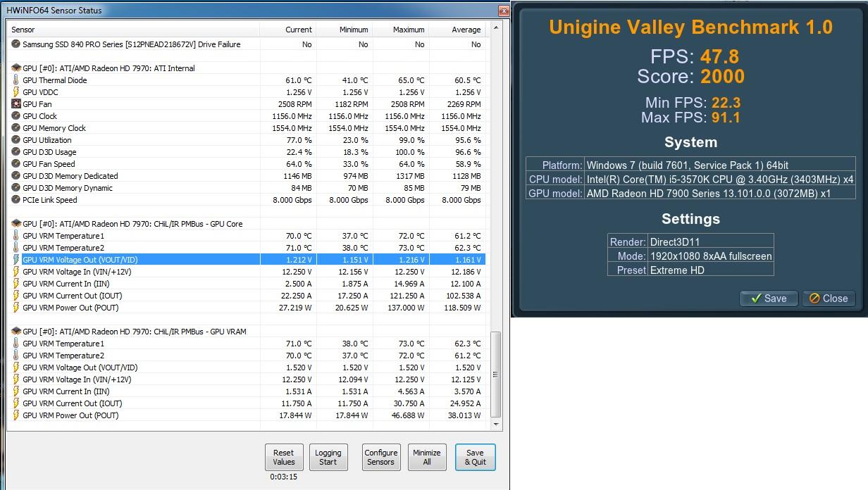Click the icon beside GPU D3D Memory Dynamic
The image size is (868, 490).
coord(16,188)
